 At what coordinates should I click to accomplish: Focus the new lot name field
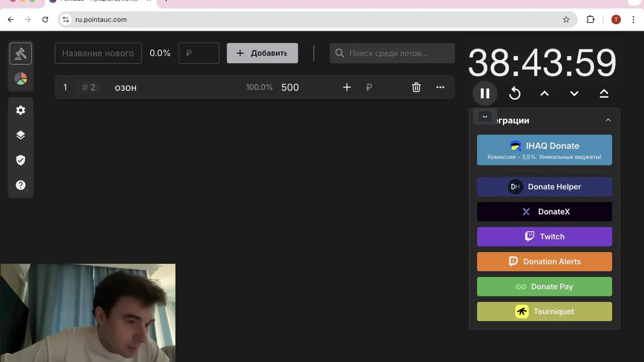98,53
